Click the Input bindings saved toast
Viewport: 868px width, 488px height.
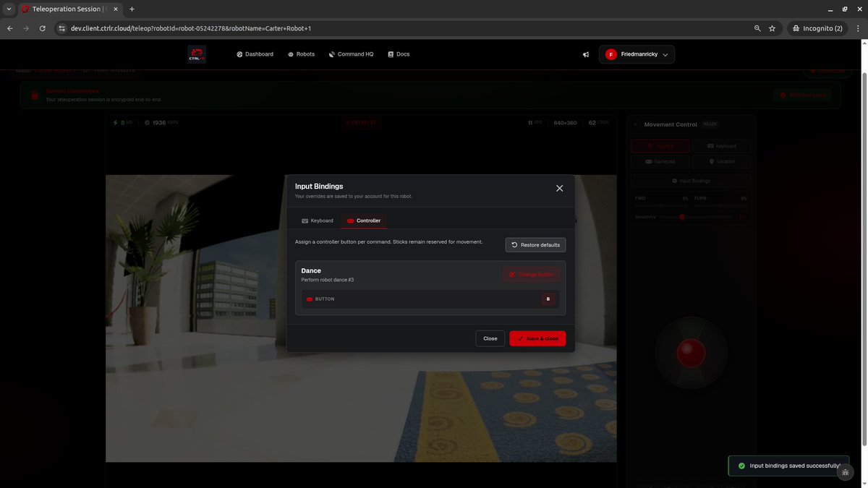[x=790, y=466]
